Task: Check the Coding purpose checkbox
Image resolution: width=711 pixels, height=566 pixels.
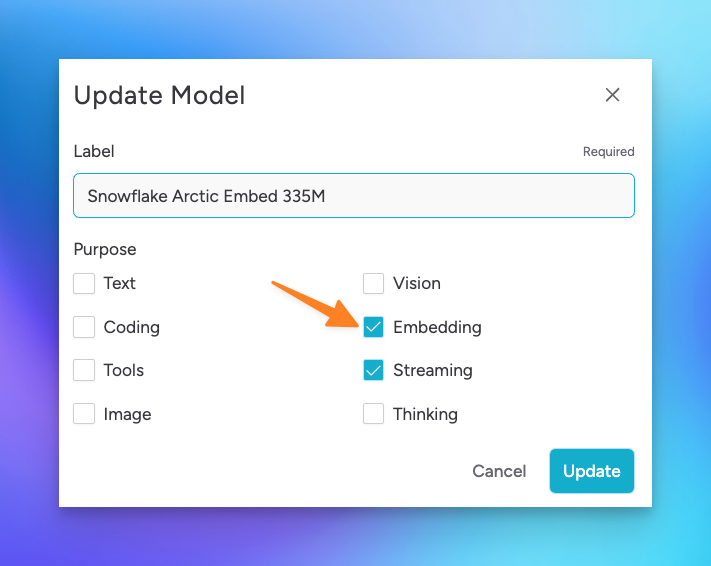Action: [85, 327]
